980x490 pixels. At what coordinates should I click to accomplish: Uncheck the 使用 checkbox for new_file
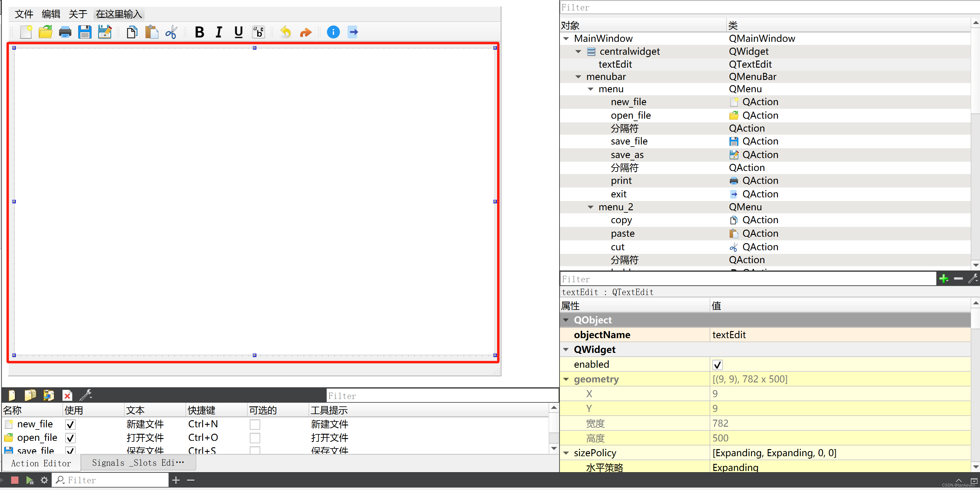click(70, 424)
